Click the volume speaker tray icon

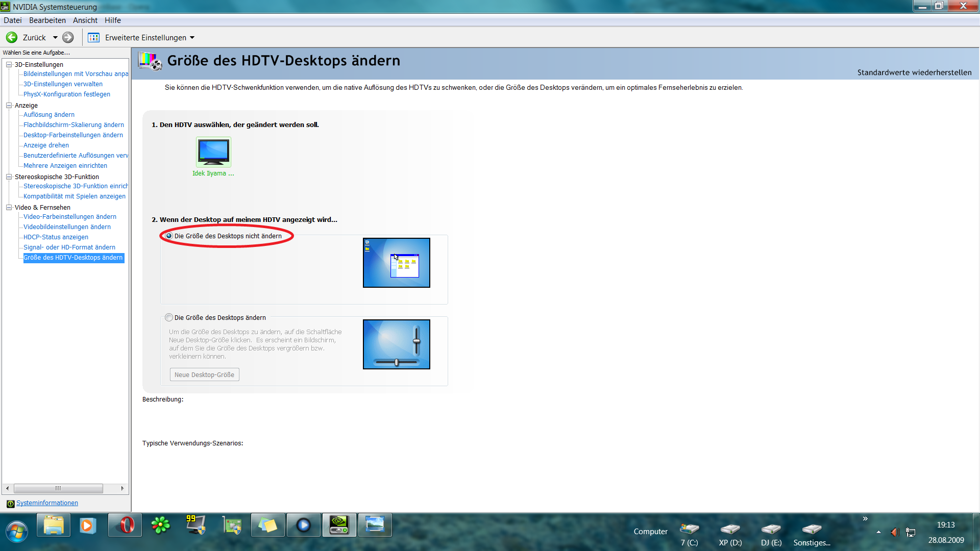[x=894, y=532]
